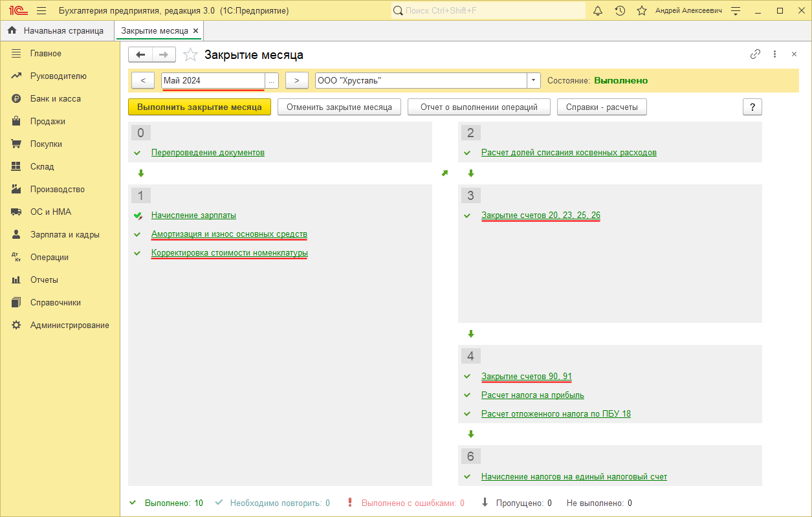Go forward with the right arrow button
The height and width of the screenshot is (517, 812).
164,55
